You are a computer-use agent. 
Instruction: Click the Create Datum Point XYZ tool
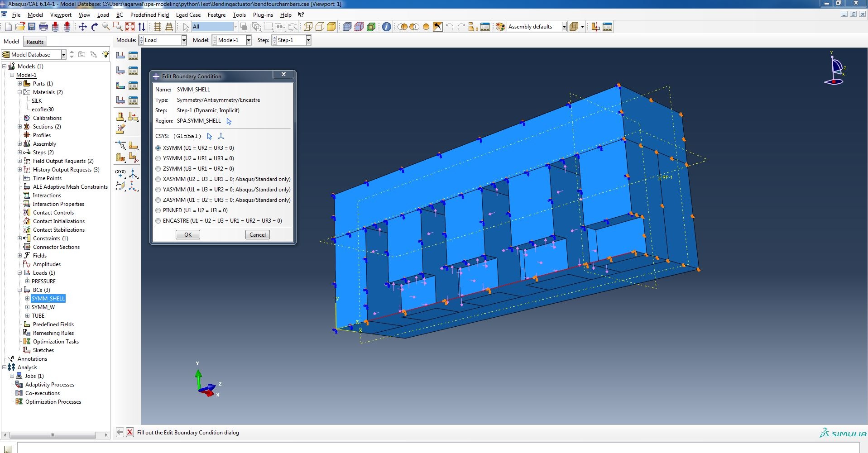[x=120, y=174]
